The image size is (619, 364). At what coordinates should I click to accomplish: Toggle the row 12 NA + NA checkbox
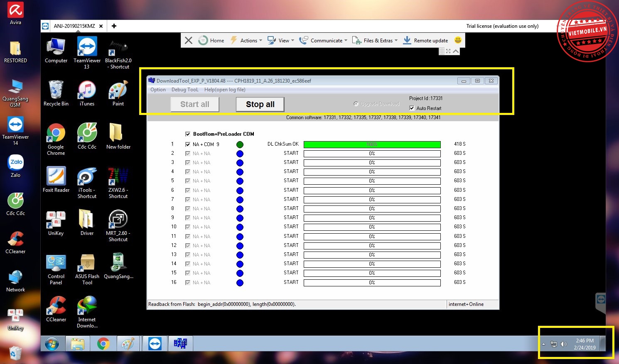[188, 246]
